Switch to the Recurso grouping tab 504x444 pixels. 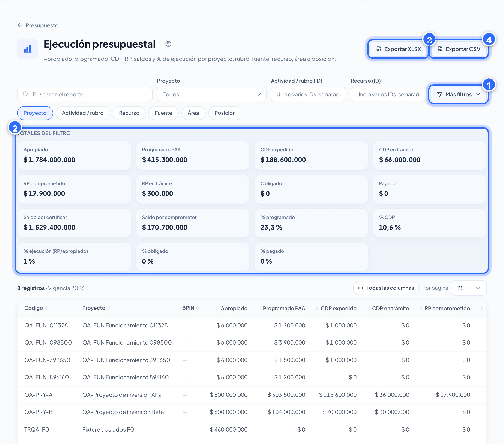(129, 113)
